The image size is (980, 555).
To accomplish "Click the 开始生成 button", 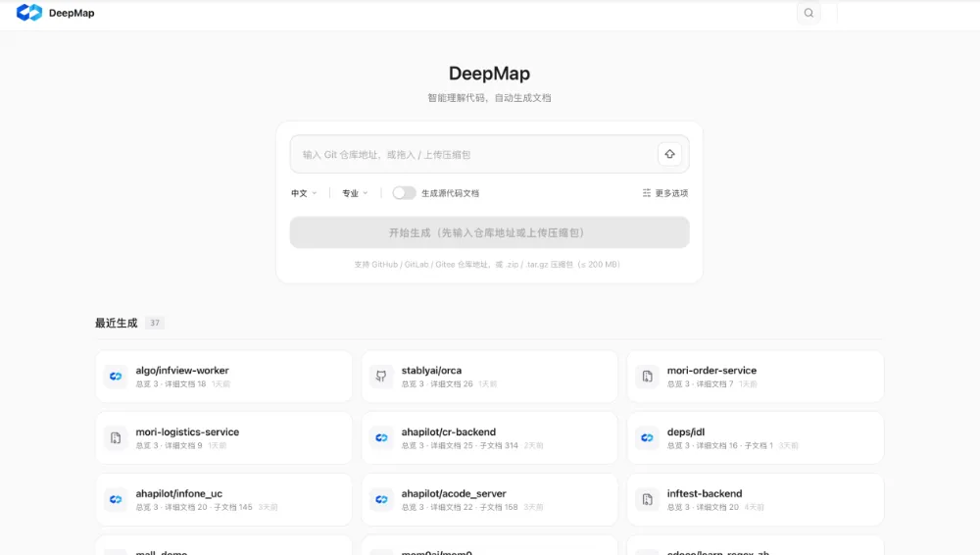I will [489, 232].
